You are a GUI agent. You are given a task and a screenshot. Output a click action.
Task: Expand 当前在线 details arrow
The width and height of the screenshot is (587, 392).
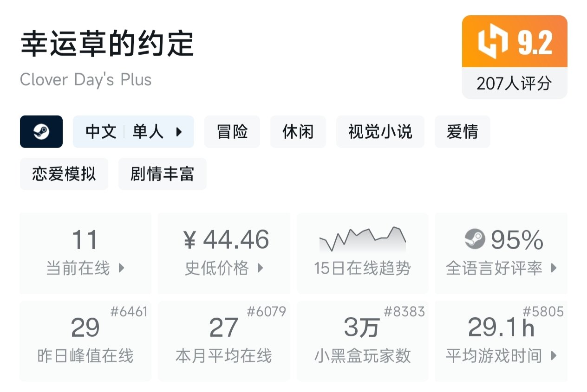pos(121,268)
